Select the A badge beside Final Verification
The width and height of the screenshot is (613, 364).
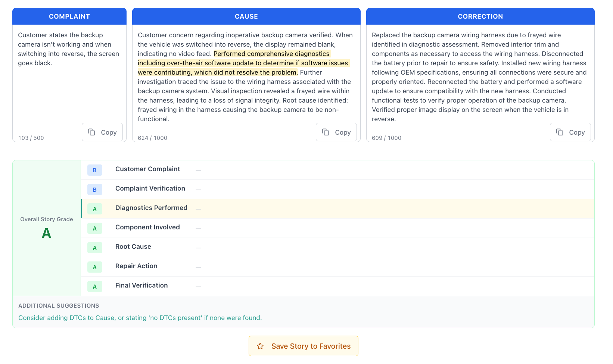[x=95, y=286]
